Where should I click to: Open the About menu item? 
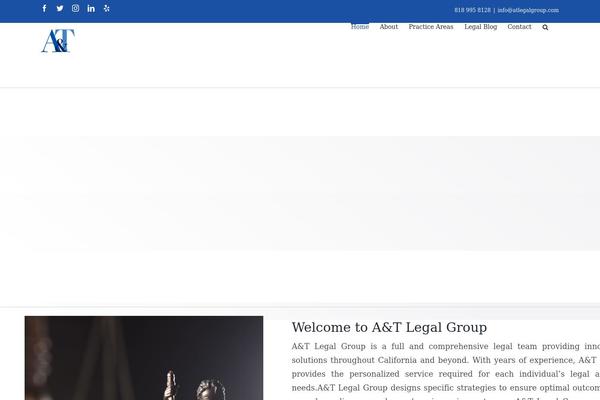(x=389, y=27)
